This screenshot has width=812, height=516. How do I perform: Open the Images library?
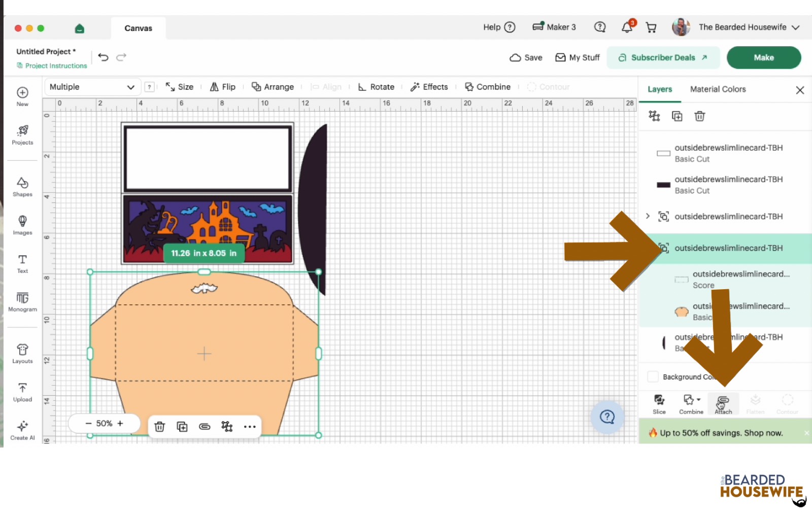(22, 225)
